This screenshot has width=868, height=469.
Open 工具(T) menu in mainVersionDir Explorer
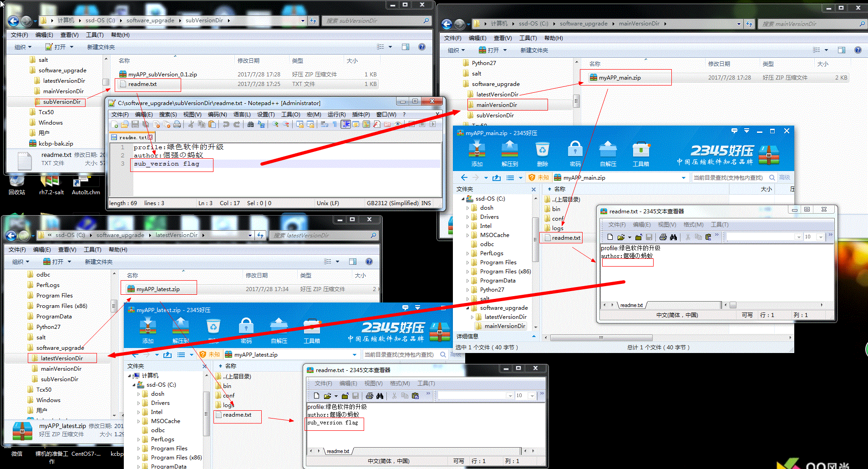coord(528,38)
